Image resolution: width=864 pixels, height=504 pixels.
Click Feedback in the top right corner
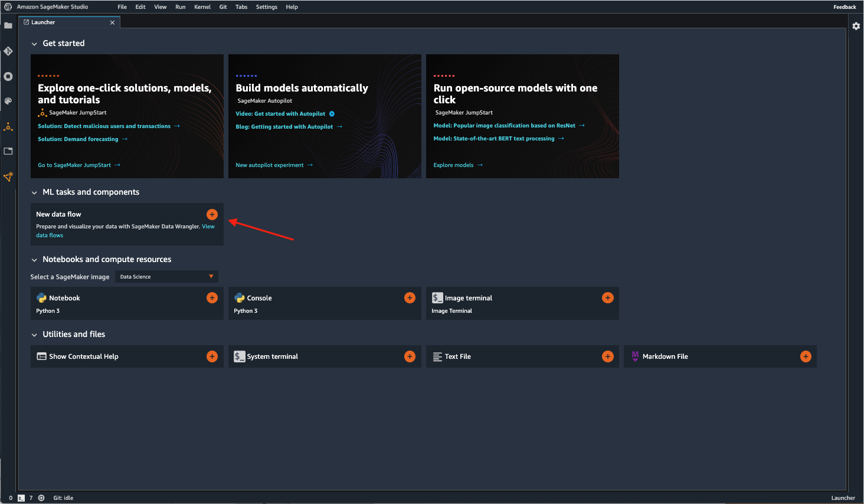(x=844, y=7)
